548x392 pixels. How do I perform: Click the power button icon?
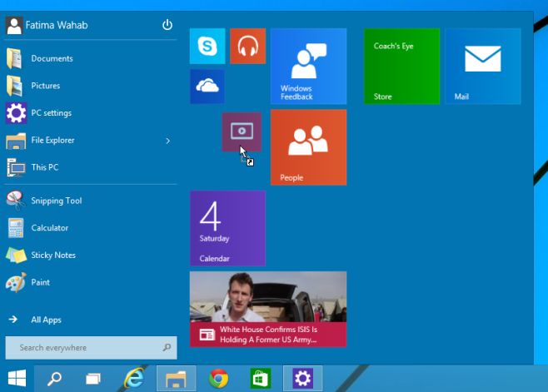coord(167,25)
